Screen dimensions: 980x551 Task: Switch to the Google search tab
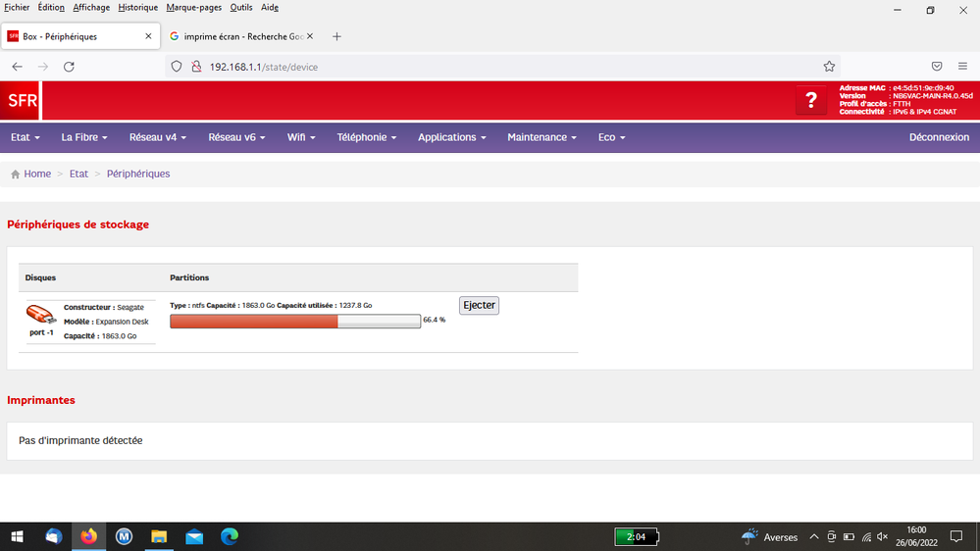tap(240, 36)
